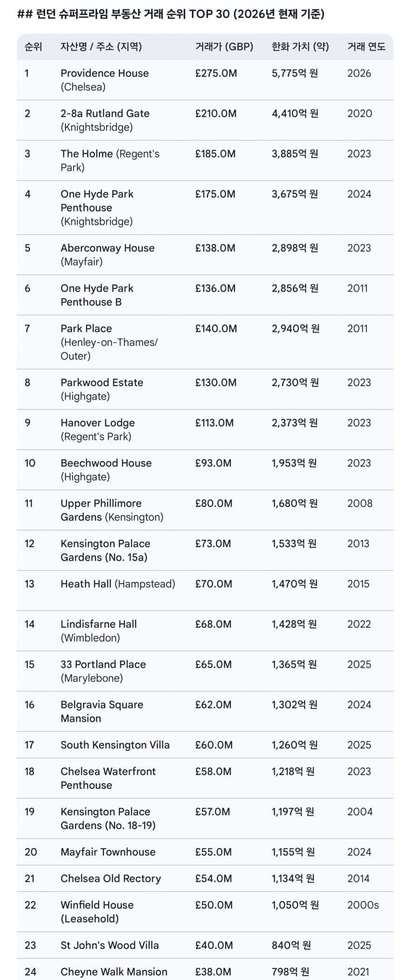Click the 2,730억 원 value cell
Viewport: 409px width, 980px height.
click(295, 382)
